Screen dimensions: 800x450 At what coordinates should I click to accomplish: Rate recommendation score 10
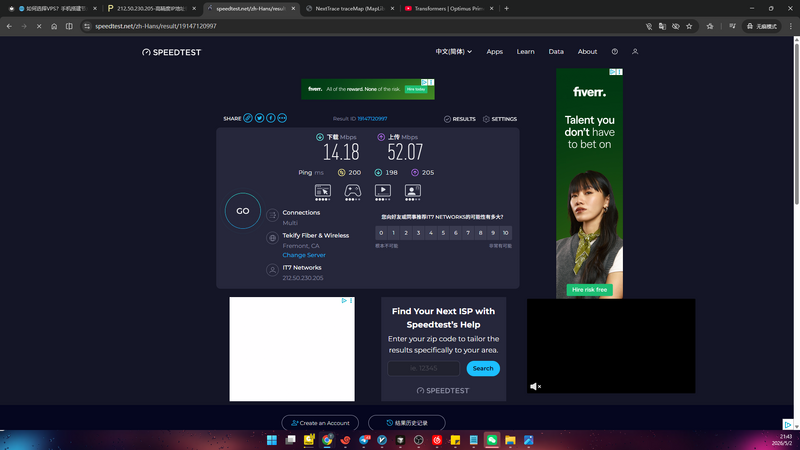506,233
